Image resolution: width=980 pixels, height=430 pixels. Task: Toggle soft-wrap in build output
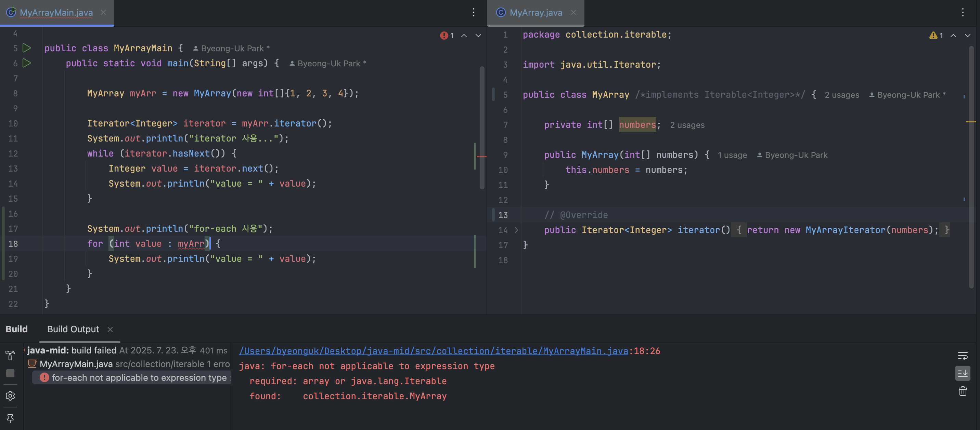[x=963, y=356]
